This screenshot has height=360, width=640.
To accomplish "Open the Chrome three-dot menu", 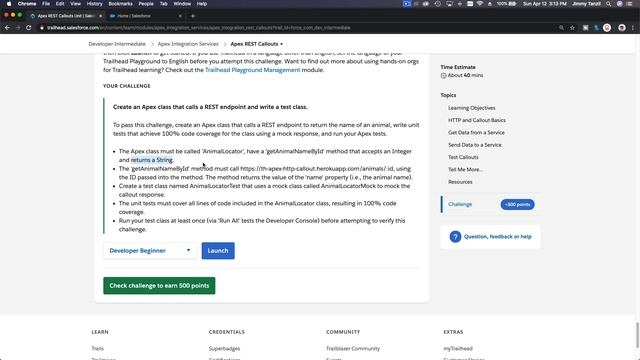I will point(633,28).
